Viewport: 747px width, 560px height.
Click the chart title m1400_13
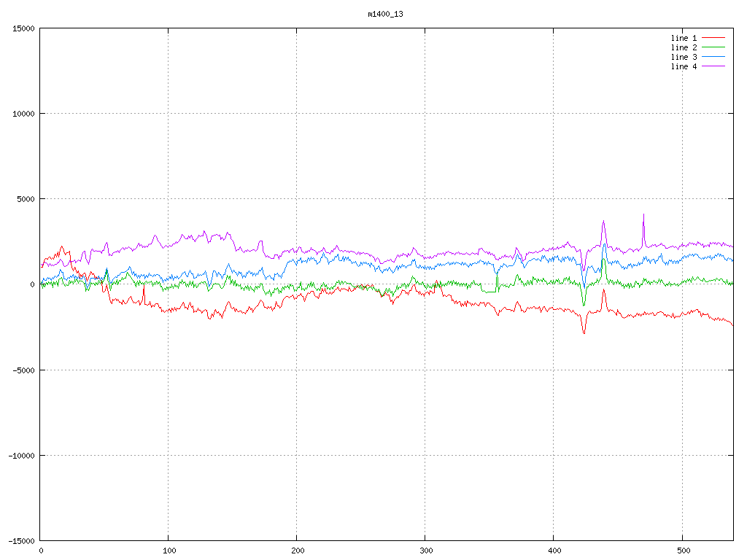pos(385,15)
